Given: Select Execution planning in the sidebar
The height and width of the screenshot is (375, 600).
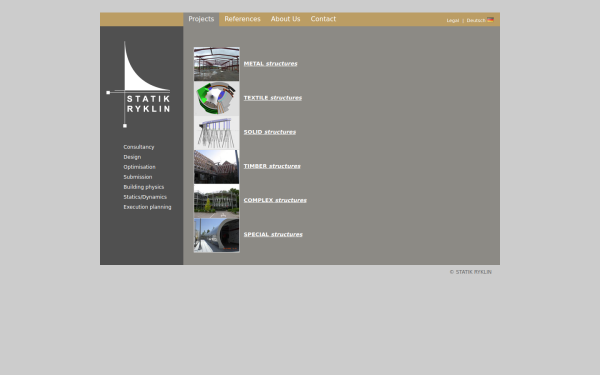Looking at the screenshot, I should pos(147,207).
